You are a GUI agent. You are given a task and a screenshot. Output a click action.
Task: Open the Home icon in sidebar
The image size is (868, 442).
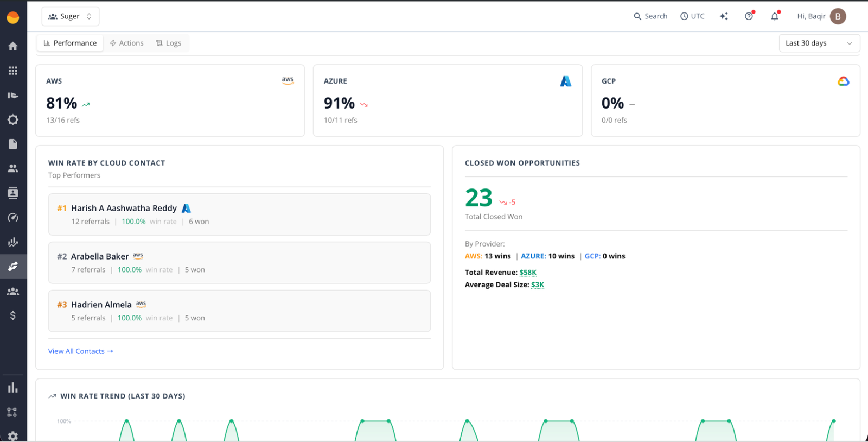click(13, 46)
